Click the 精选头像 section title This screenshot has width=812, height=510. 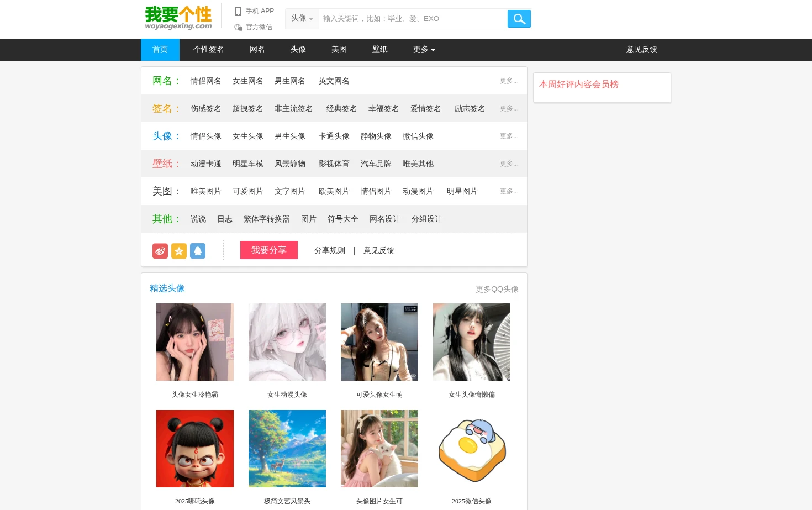(x=167, y=288)
